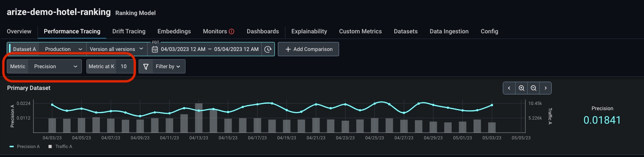Expand the Filter by dropdown
644x157 pixels.
168,66
